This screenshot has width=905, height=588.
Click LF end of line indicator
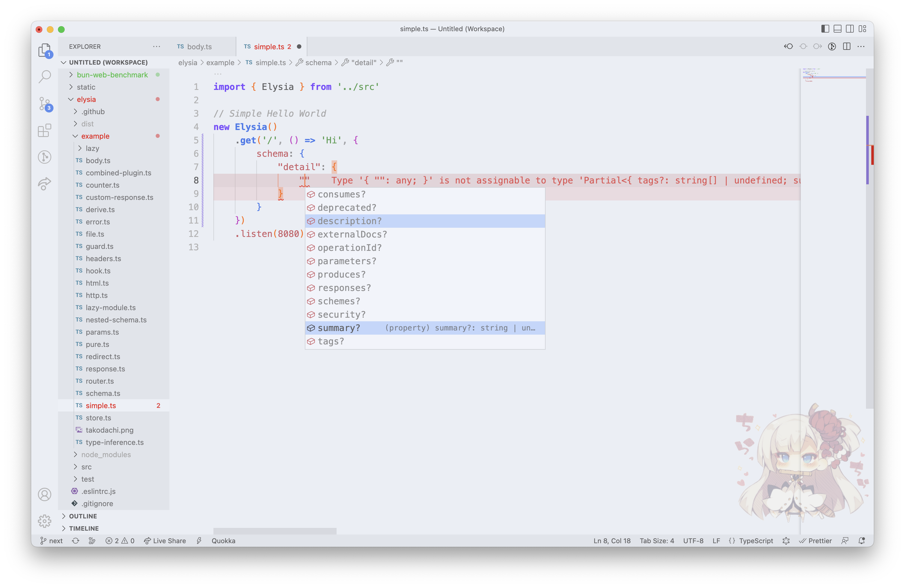pos(716,540)
